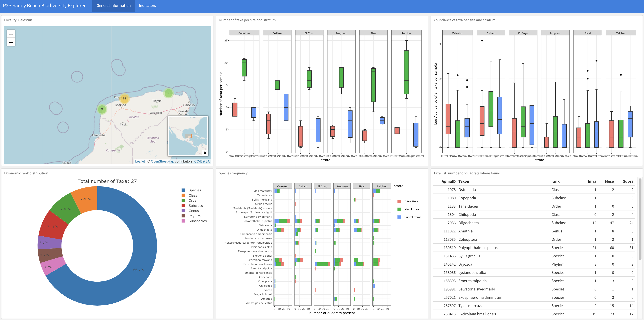Viewport: 644px width, 320px height.
Task: Zoom in on the Leaflet map
Action: pos(11,34)
